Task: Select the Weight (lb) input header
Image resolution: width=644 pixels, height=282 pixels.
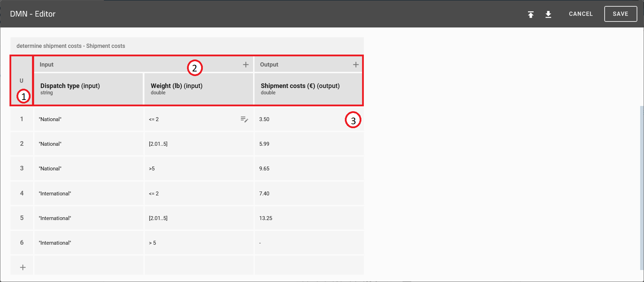Action: coord(199,89)
